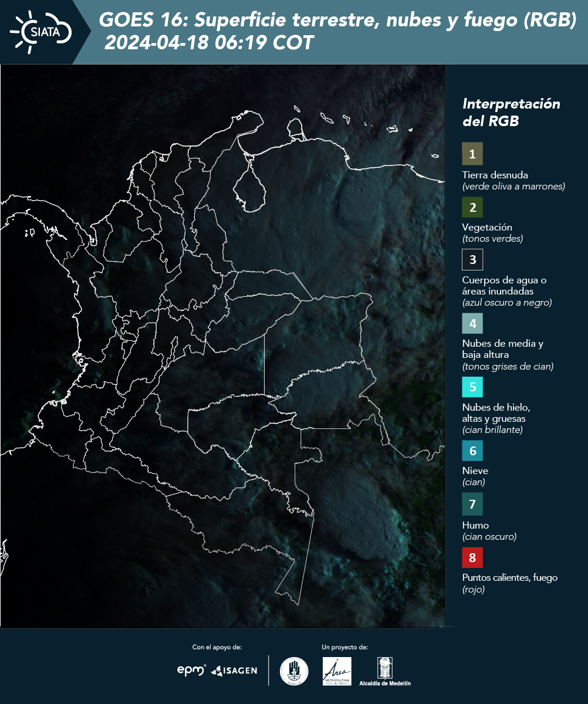
Task: Select legend swatch 2 Vegetación
Action: coord(472,207)
